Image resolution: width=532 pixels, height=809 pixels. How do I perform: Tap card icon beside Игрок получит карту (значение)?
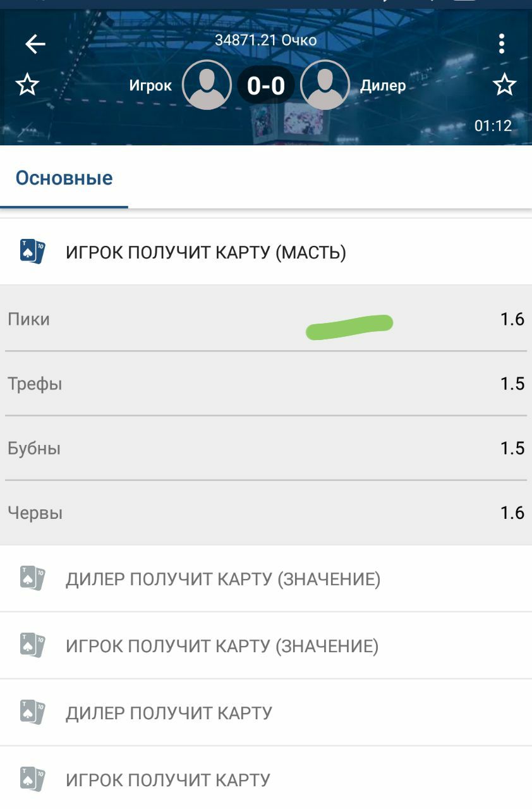32,645
